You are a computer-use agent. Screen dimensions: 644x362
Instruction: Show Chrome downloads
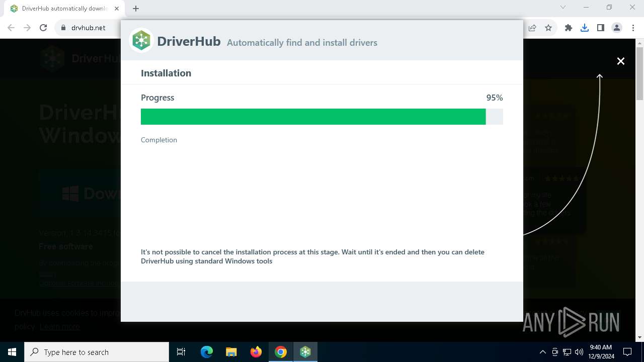[x=585, y=28]
